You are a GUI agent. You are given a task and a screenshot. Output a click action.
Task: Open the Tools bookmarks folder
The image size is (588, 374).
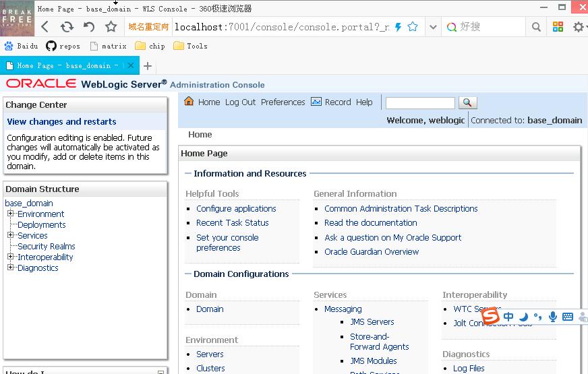tap(191, 46)
